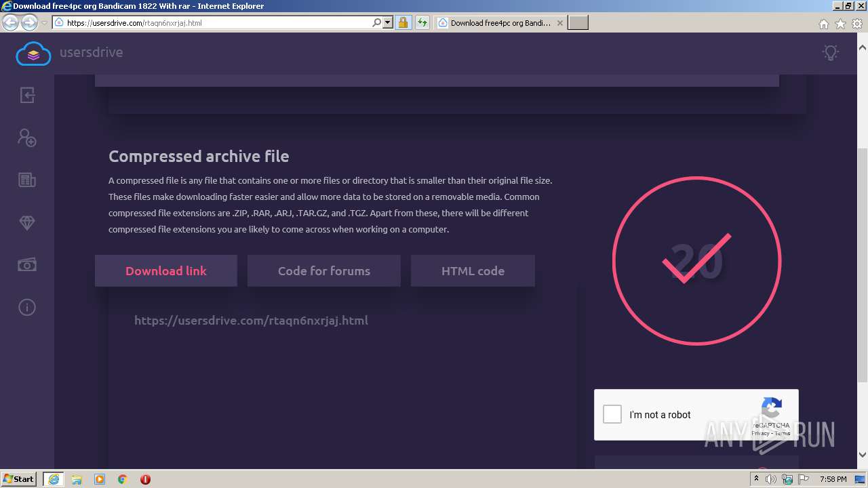Open Chrome from the taskbar

pos(123,479)
